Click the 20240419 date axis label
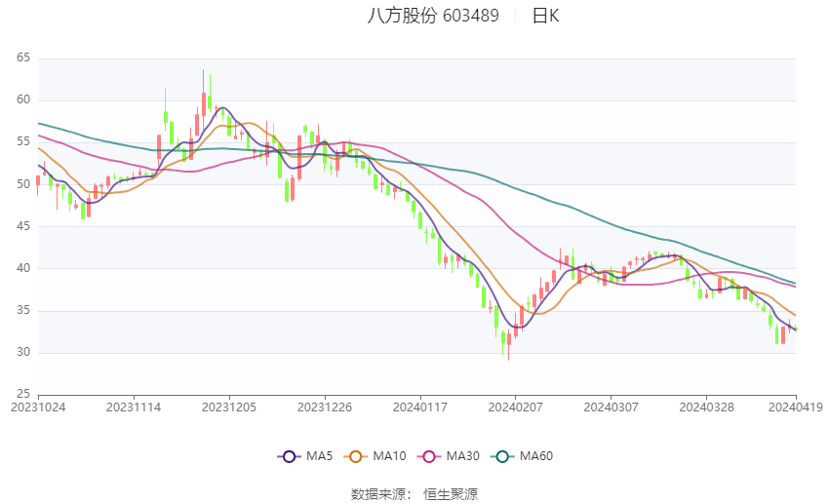 click(796, 407)
